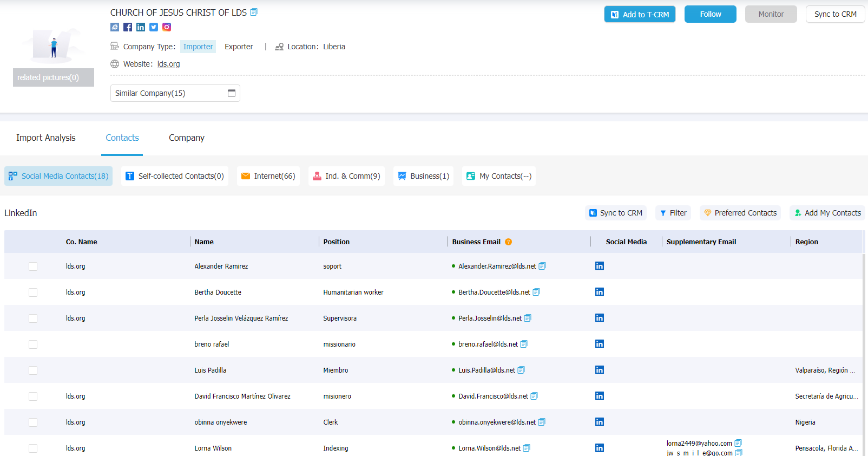Open the company's web browser link icon
The height and width of the screenshot is (456, 868).
tap(115, 27)
